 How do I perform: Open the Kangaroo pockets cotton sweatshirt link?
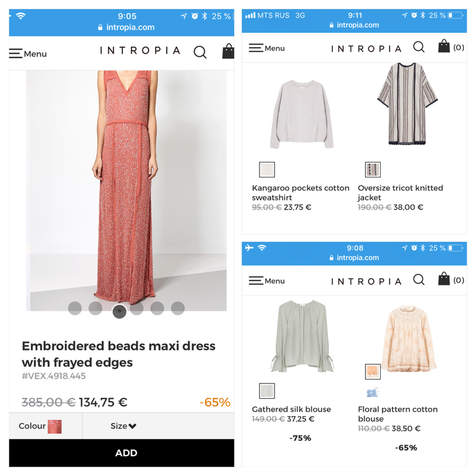point(300,192)
